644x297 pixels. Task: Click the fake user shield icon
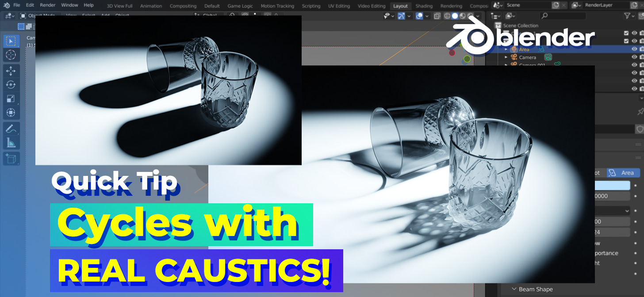coord(640,129)
